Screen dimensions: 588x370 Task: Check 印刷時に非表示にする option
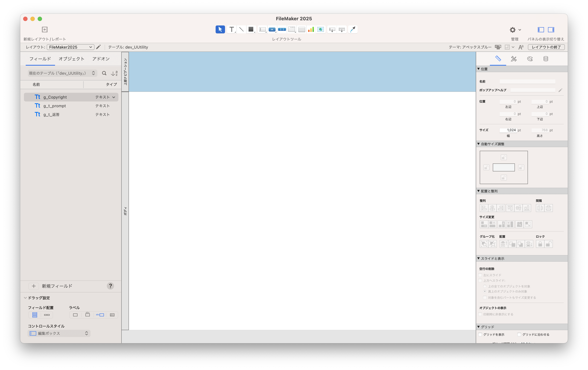pyautogui.click(x=480, y=314)
